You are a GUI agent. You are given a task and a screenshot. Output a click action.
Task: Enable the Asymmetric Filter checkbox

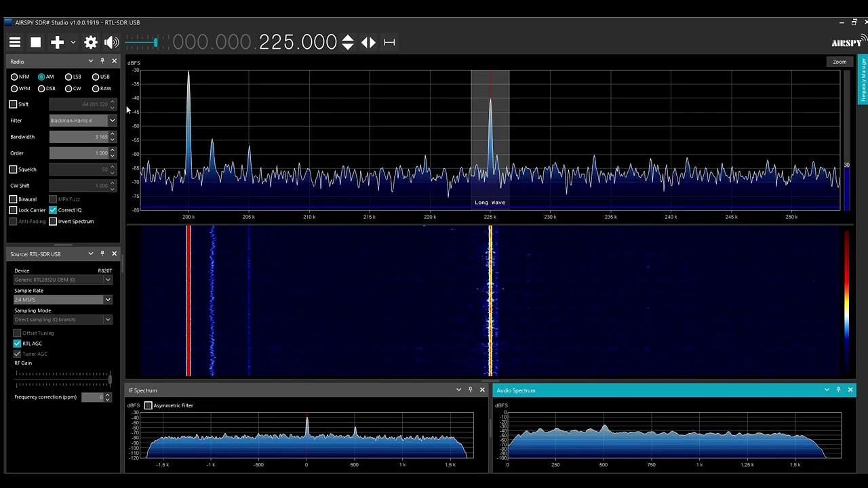tap(149, 405)
